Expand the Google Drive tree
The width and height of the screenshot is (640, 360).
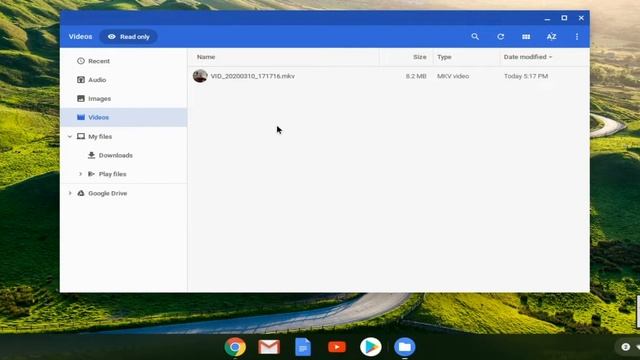[70, 193]
